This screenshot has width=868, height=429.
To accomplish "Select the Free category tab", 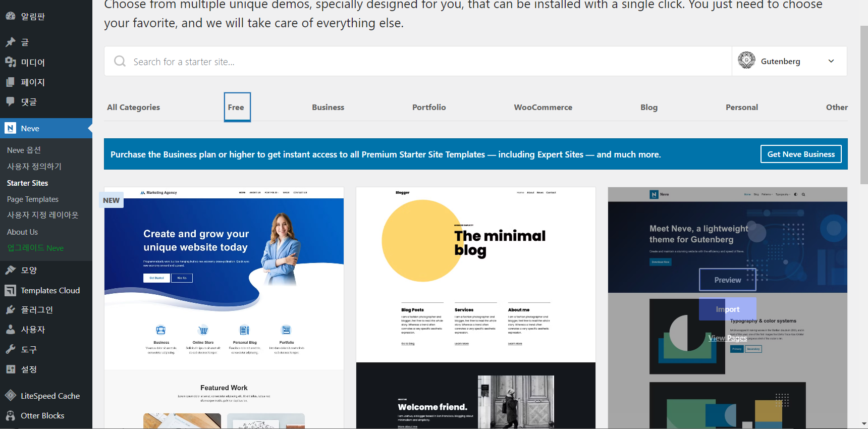I will click(236, 107).
